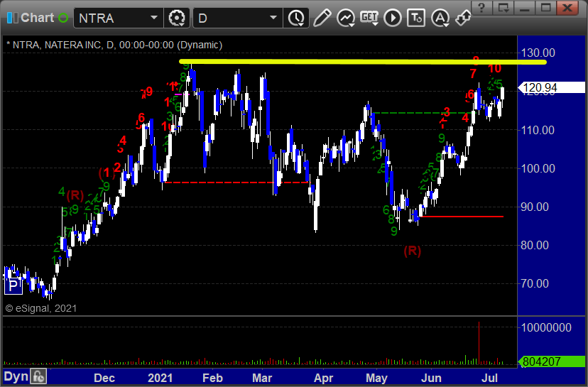Image resolution: width=588 pixels, height=387 pixels.
Task: Click the 130.00 price axis label
Action: coord(538,53)
